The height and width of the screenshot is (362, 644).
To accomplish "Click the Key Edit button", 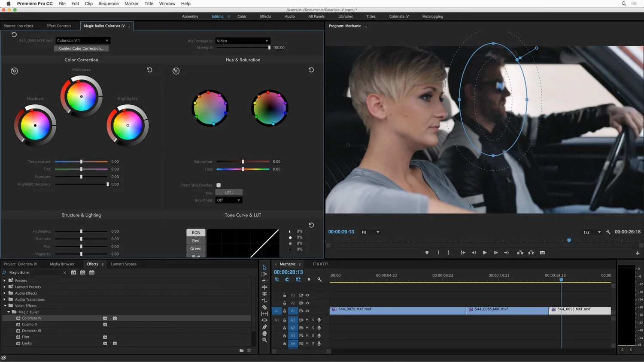I will [x=229, y=192].
